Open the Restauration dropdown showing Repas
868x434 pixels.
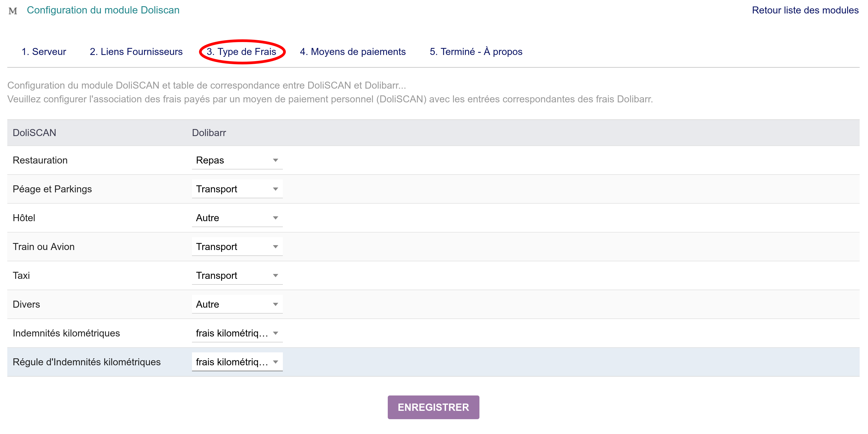tap(237, 160)
